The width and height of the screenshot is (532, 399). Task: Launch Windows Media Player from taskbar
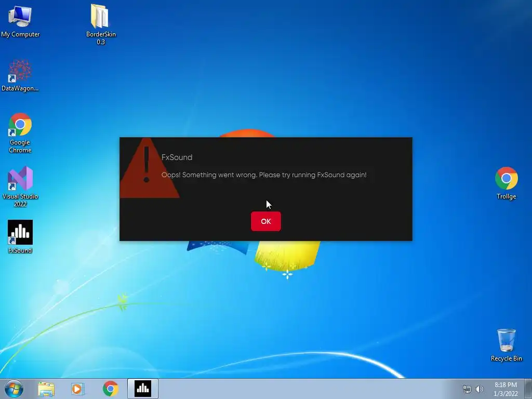click(78, 389)
